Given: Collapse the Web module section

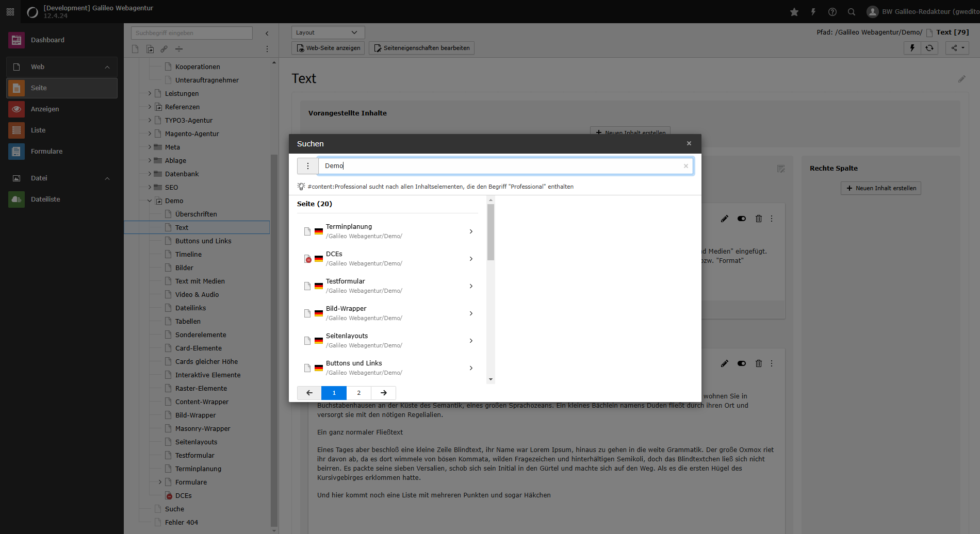Looking at the screenshot, I should pos(107,66).
